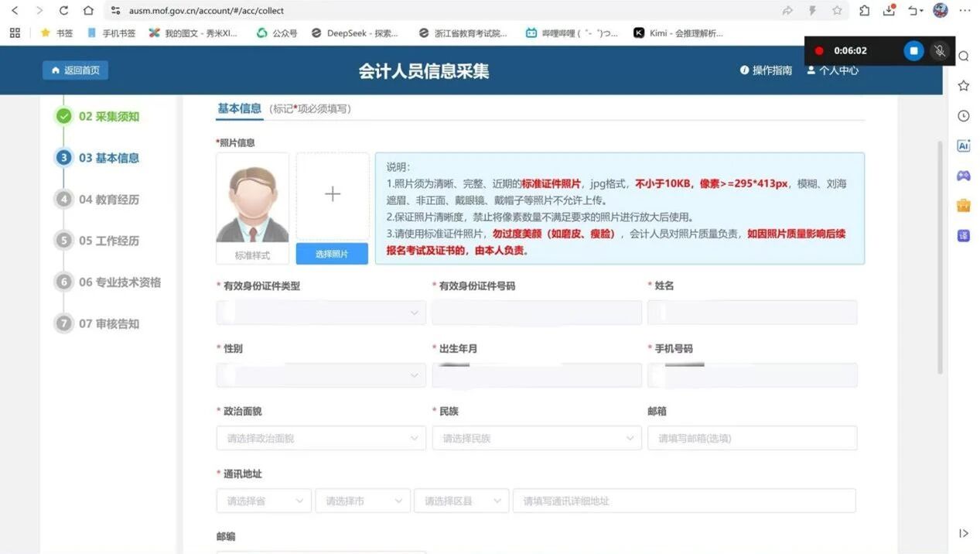Expand the 请选择政治面貌 dropdown
The height and width of the screenshot is (554, 980).
coord(321,438)
